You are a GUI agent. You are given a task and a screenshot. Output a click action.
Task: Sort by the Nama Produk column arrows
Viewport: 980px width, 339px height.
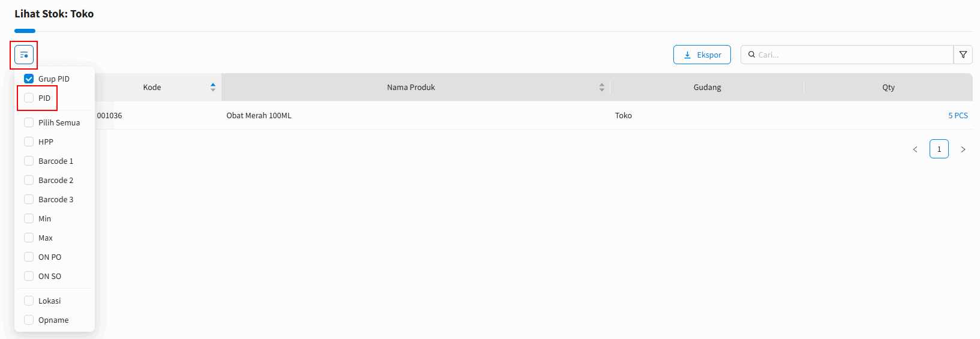pyautogui.click(x=601, y=87)
